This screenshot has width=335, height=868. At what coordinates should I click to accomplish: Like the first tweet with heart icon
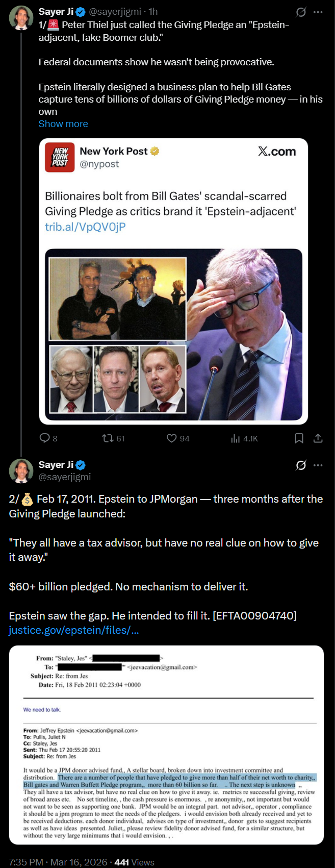(172, 438)
